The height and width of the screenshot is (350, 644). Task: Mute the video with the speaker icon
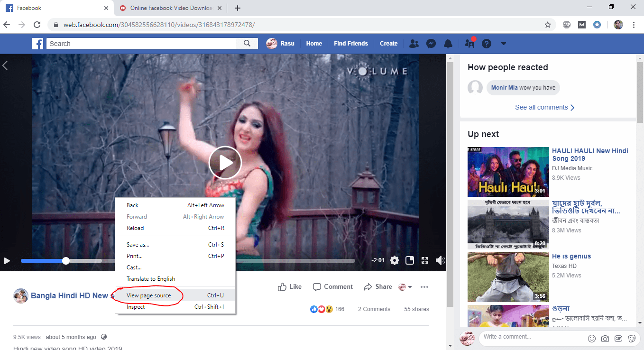440,260
